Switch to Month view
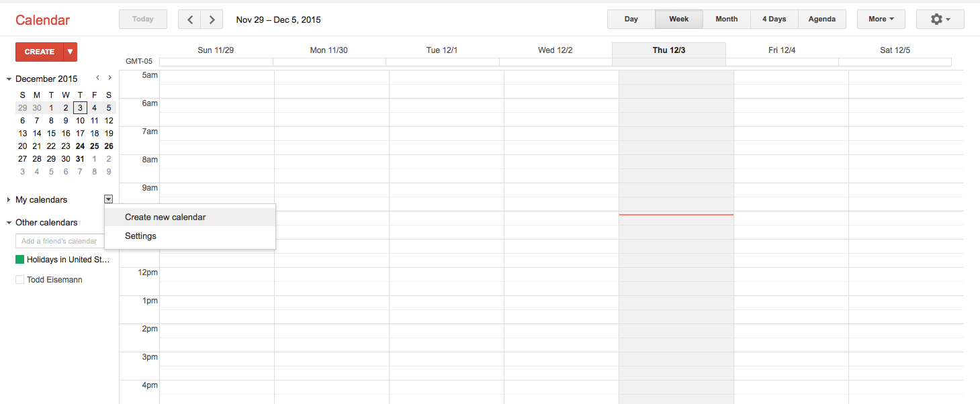 point(726,19)
